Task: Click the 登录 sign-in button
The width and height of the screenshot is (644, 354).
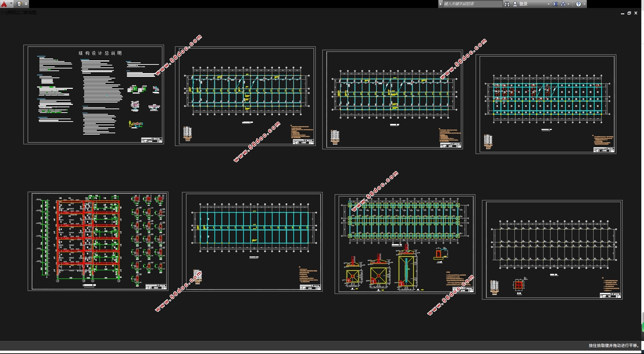Action: 523,4
